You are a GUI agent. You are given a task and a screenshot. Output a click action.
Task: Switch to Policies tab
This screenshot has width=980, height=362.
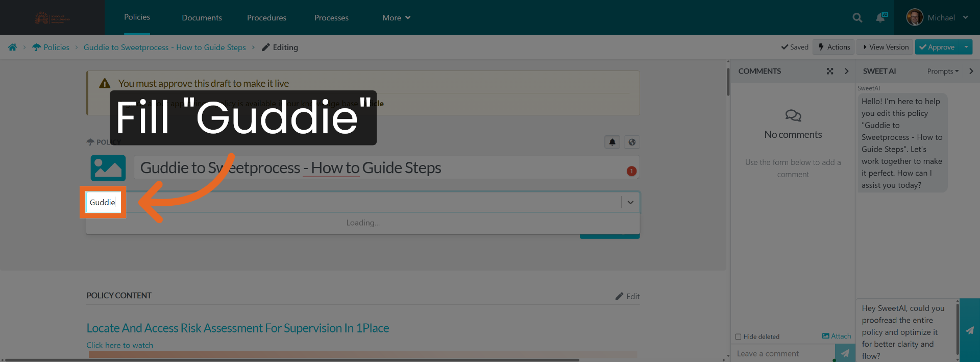[x=137, y=17]
